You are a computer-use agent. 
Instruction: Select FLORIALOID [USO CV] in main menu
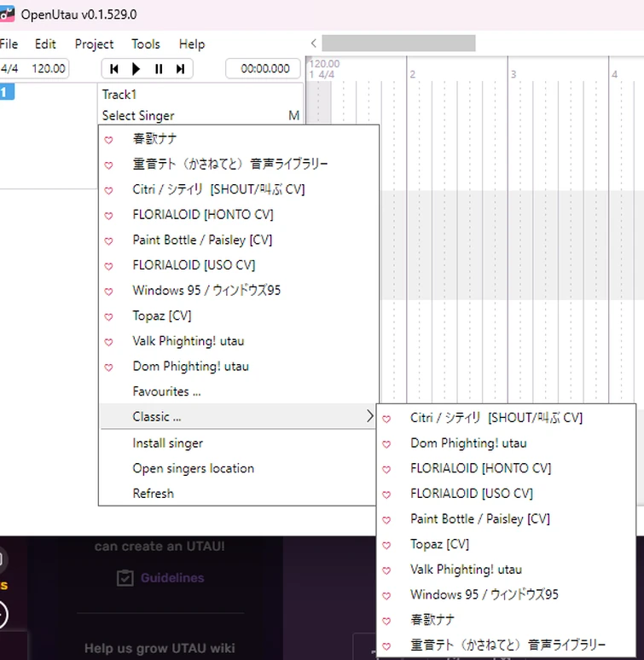coord(194,264)
